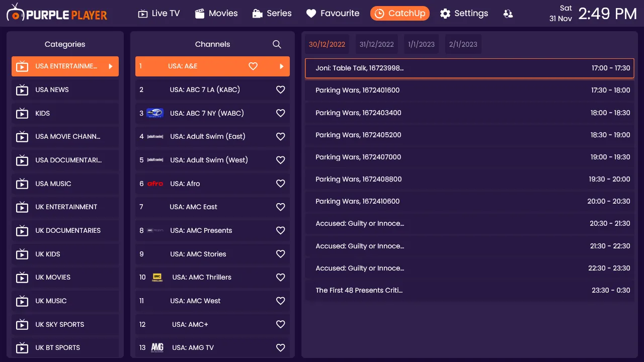Choose the 2/1/2023 date button
This screenshot has height=362, width=644.
[463, 44]
